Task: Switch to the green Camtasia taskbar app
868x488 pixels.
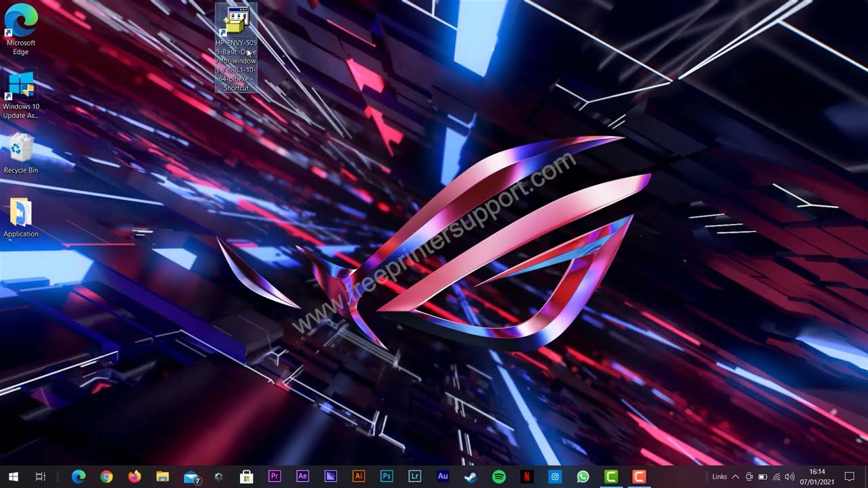Action: (x=611, y=476)
